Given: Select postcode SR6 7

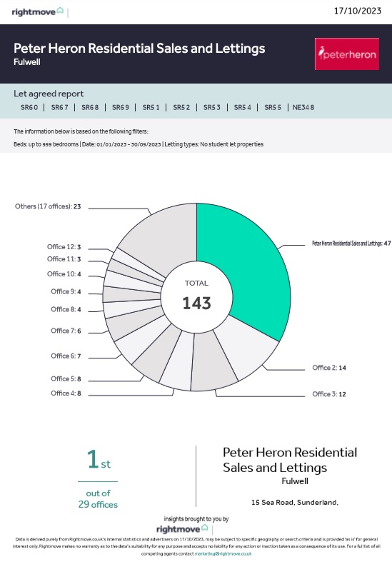Looking at the screenshot, I should (x=59, y=107).
